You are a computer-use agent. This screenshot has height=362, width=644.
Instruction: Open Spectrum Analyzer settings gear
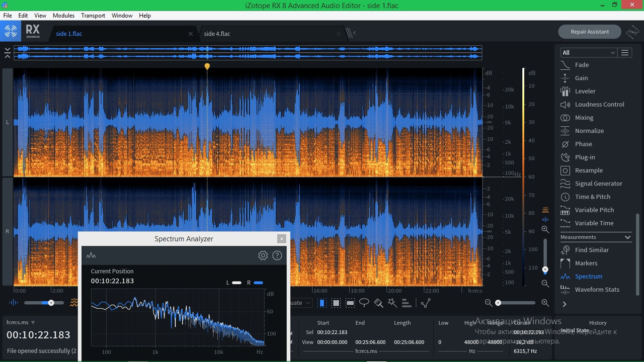click(263, 255)
